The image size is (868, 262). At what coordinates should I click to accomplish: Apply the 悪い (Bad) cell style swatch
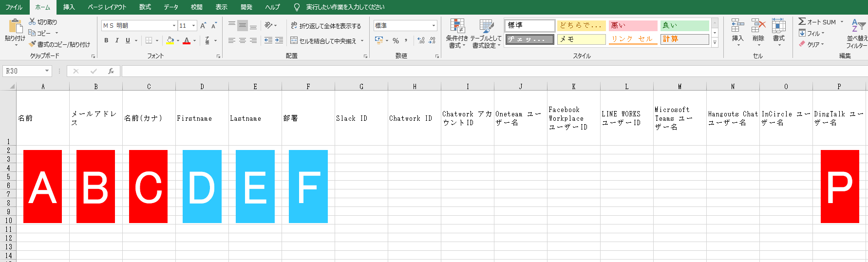click(x=633, y=25)
